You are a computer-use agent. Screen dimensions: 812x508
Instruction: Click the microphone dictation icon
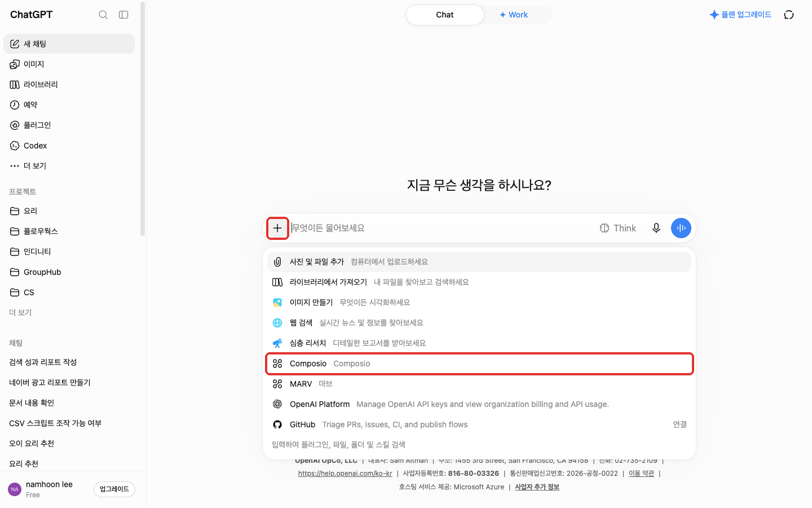(x=656, y=228)
